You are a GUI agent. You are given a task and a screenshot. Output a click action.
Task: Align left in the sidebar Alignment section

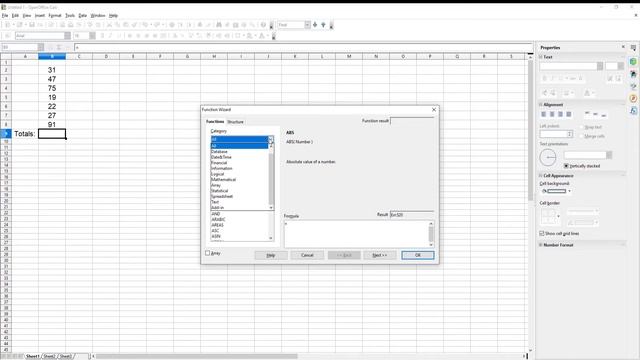pos(544,114)
